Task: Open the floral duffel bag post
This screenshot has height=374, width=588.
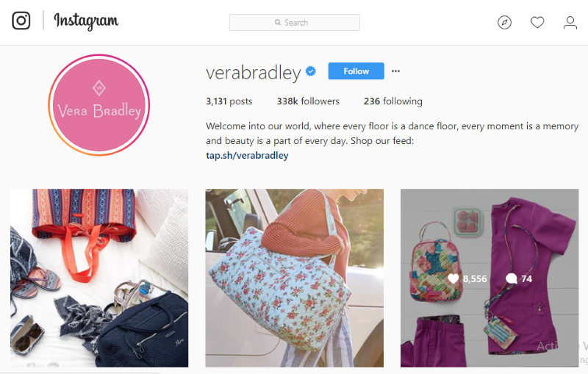Action: [295, 278]
